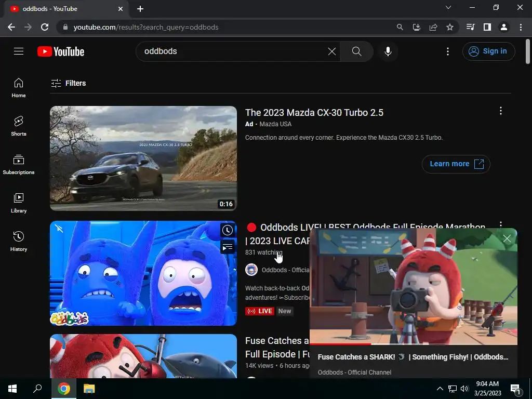This screenshot has width=532, height=399.
Task: Click the Oddbods channel avatar
Action: pyautogui.click(x=251, y=270)
